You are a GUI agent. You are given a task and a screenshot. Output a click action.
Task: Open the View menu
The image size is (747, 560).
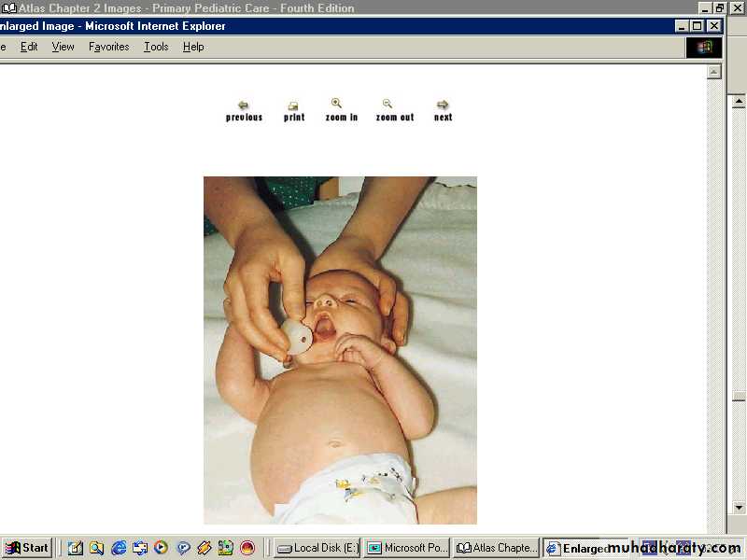[x=63, y=47]
